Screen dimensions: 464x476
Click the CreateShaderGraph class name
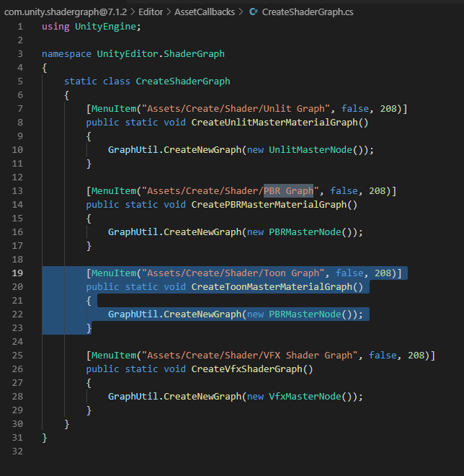pos(183,81)
